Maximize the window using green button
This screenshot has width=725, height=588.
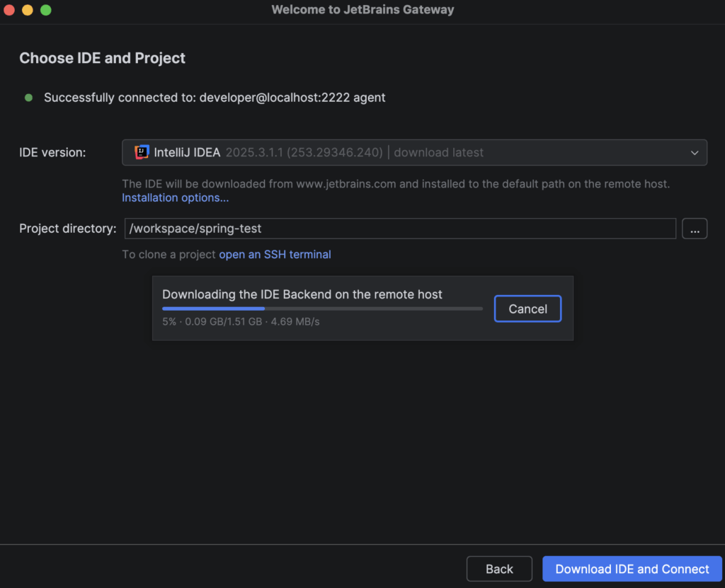click(x=46, y=10)
